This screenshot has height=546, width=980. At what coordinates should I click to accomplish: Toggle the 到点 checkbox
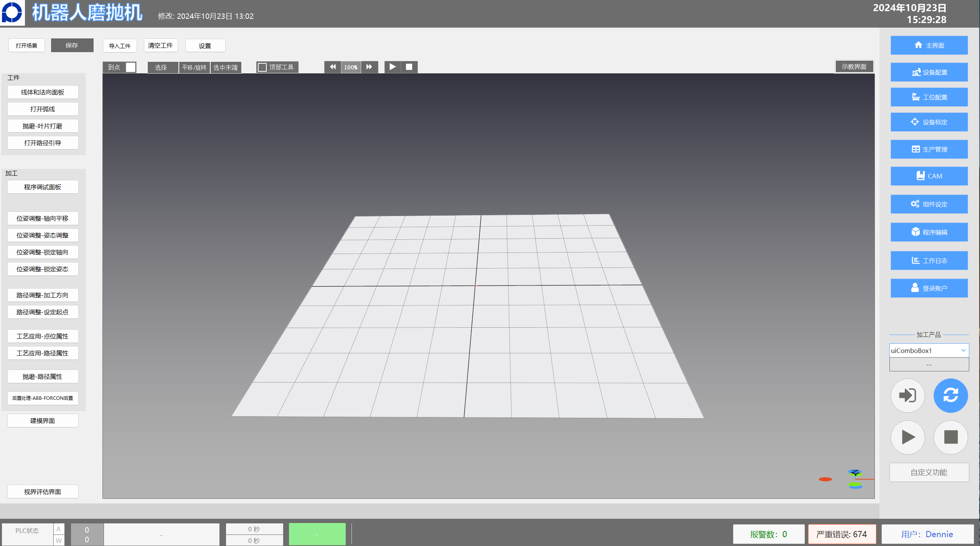click(x=130, y=68)
